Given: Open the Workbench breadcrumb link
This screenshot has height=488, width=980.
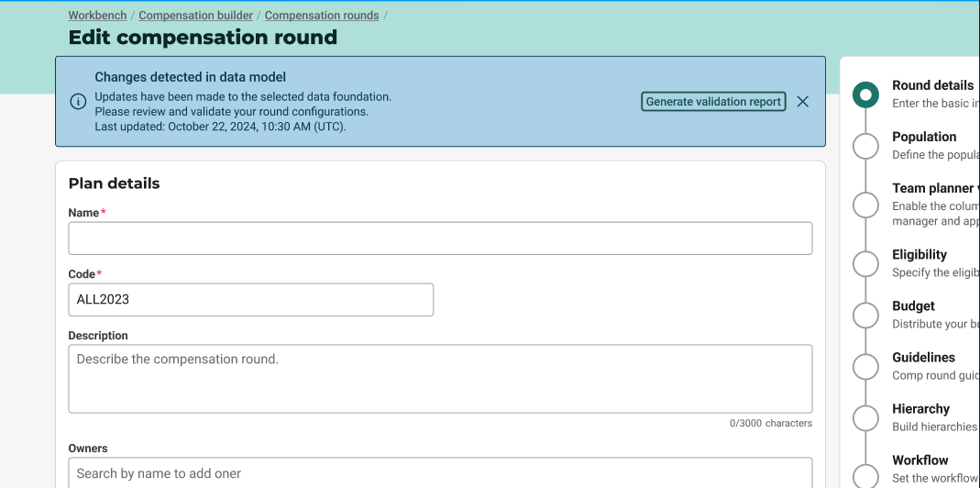Looking at the screenshot, I should coord(97,16).
